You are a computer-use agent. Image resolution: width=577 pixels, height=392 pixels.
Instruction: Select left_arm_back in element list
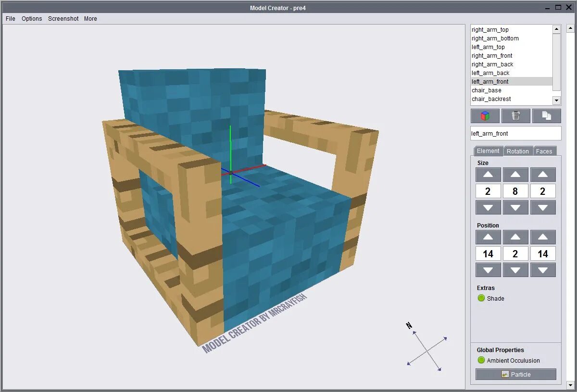coord(512,73)
